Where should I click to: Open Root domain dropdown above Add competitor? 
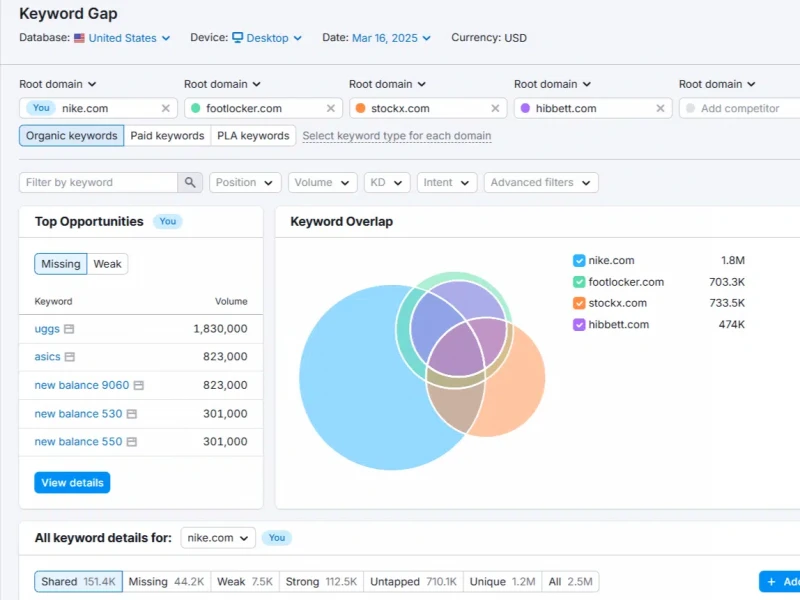point(717,84)
